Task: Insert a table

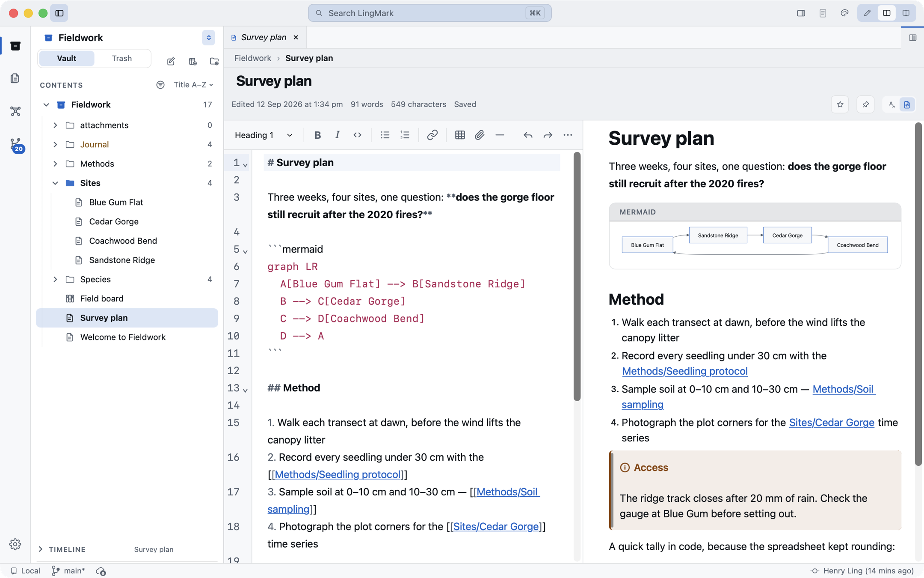Action: [460, 135]
